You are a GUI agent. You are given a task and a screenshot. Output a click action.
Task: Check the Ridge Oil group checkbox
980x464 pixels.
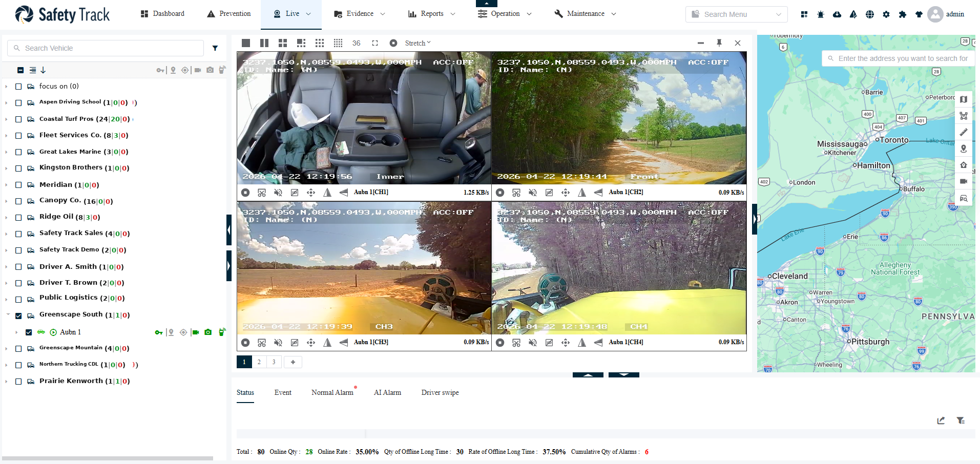pos(18,218)
